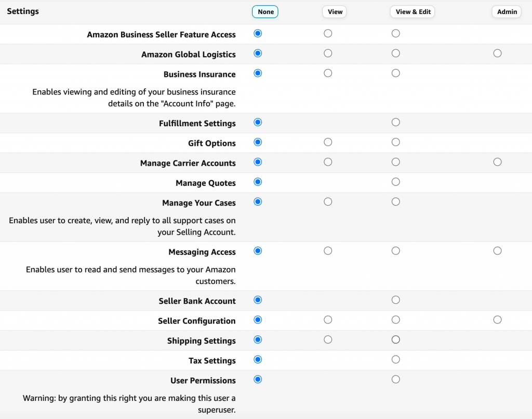Image resolution: width=532 pixels, height=419 pixels.
Task: Enable View & Edit for Fulfillment Settings
Action: 395,122
